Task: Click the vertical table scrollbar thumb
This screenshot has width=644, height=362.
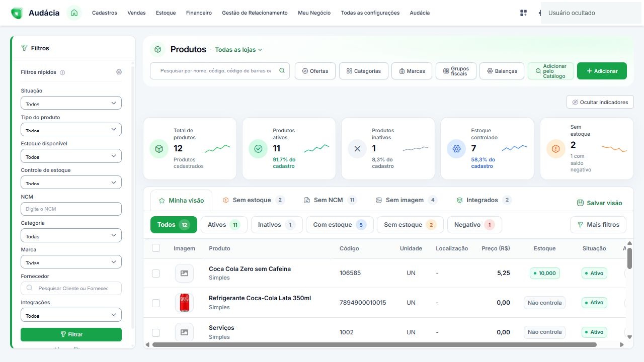Action: (629, 258)
